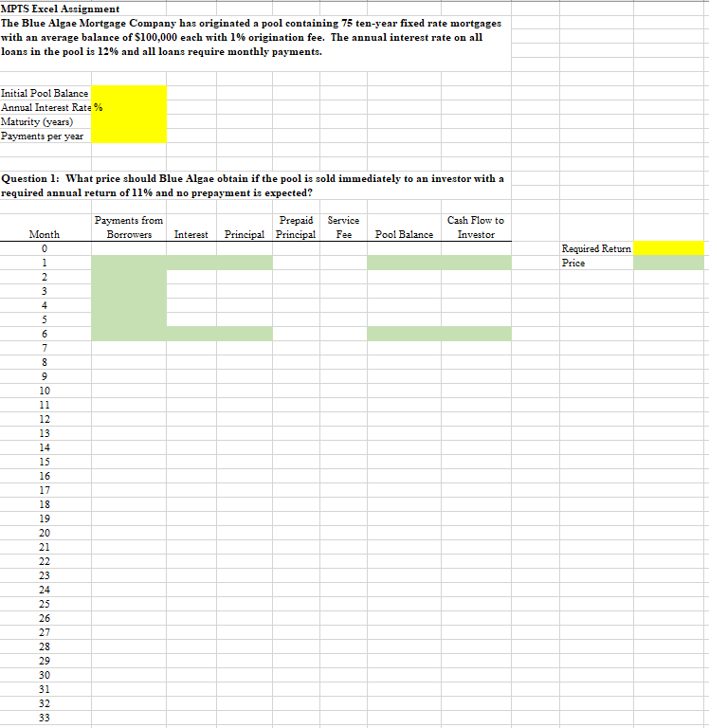This screenshot has height=728, width=709.
Task: Select the green Pool Balance cell for month 1
Action: point(405,263)
